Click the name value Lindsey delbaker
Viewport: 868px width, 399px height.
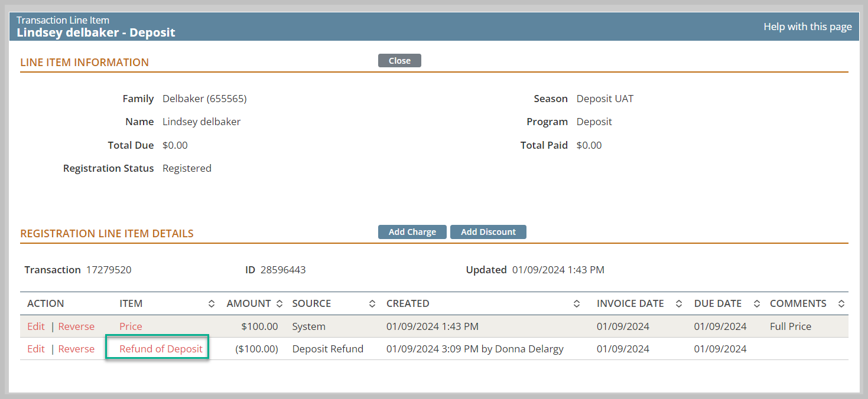click(201, 122)
